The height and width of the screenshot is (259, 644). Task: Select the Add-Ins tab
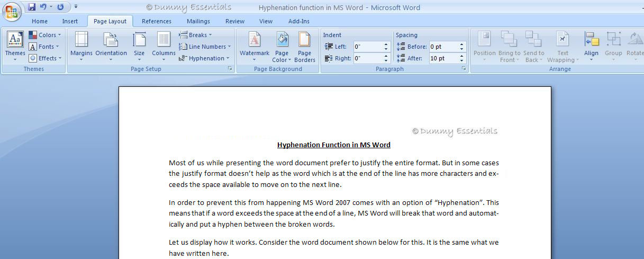[299, 21]
